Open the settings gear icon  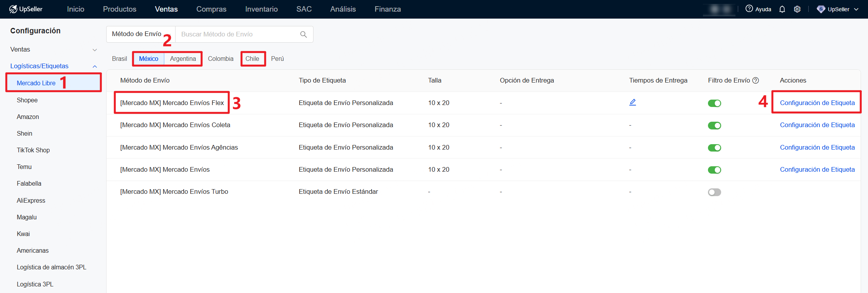797,9
